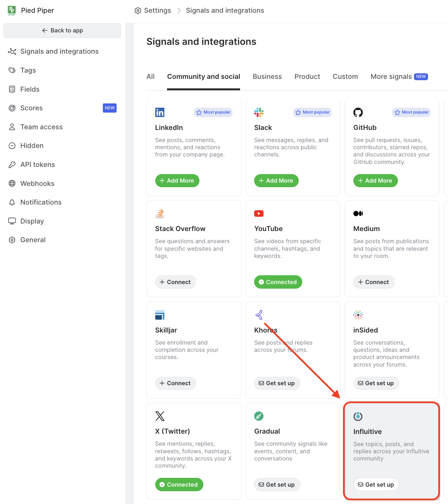The width and height of the screenshot is (448, 504).
Task: Click the Skilljar logo icon
Action: coord(160,315)
